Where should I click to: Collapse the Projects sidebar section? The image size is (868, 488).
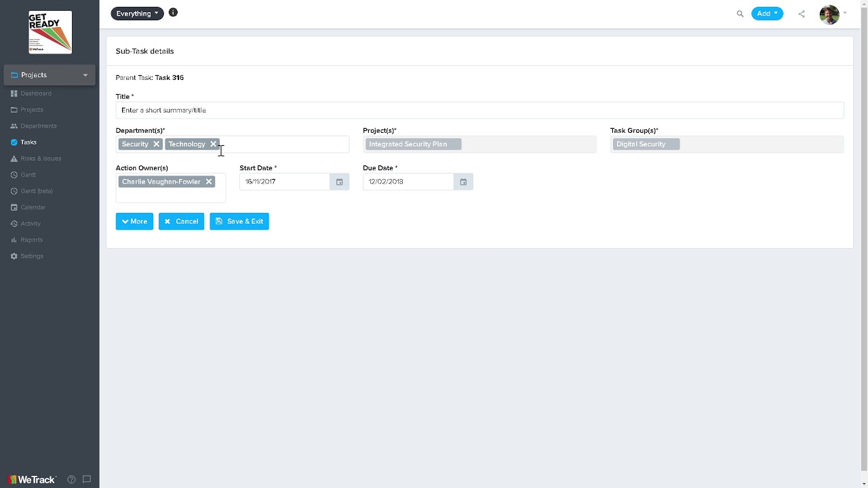(x=50, y=75)
